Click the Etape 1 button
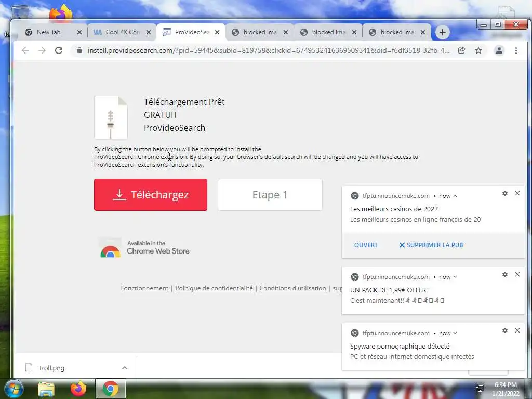 (x=270, y=195)
